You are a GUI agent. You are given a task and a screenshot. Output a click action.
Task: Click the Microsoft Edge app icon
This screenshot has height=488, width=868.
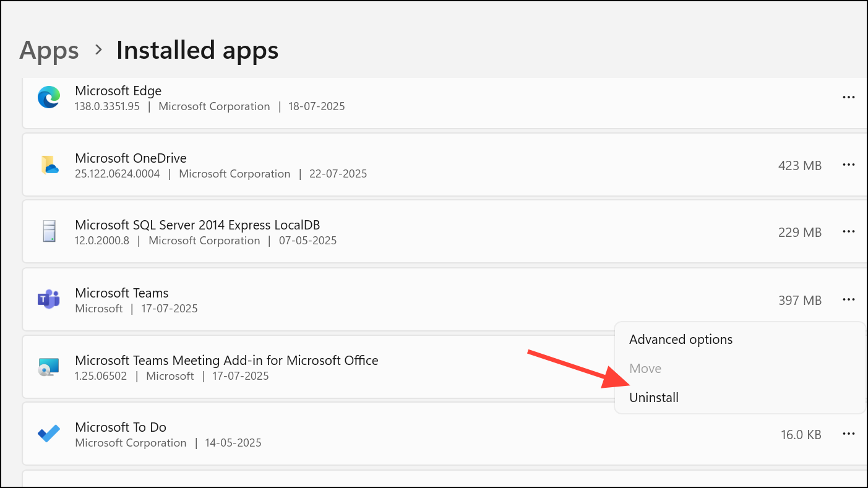[49, 98]
